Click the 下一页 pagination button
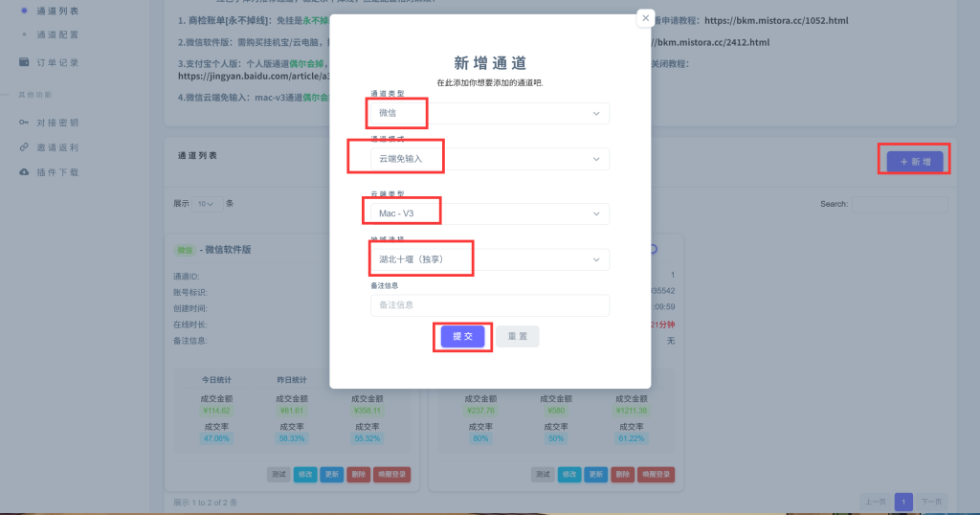Viewport: 980px width, 515px height. click(931, 502)
